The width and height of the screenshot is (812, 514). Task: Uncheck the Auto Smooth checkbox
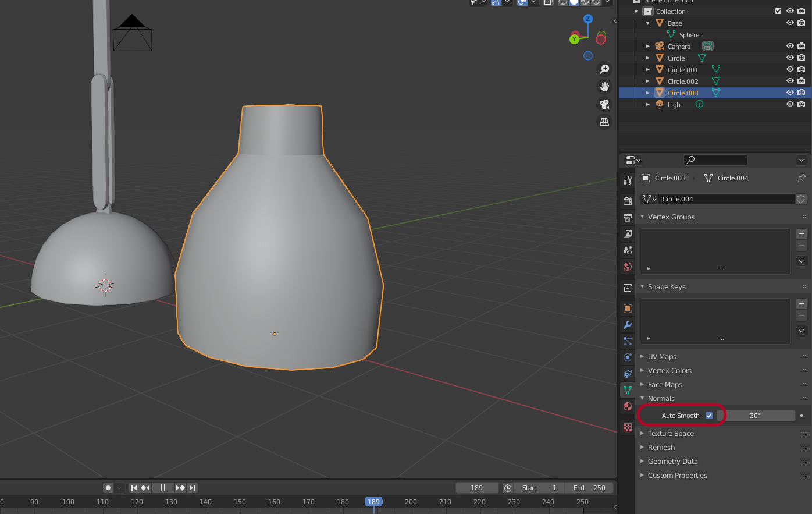pos(709,416)
